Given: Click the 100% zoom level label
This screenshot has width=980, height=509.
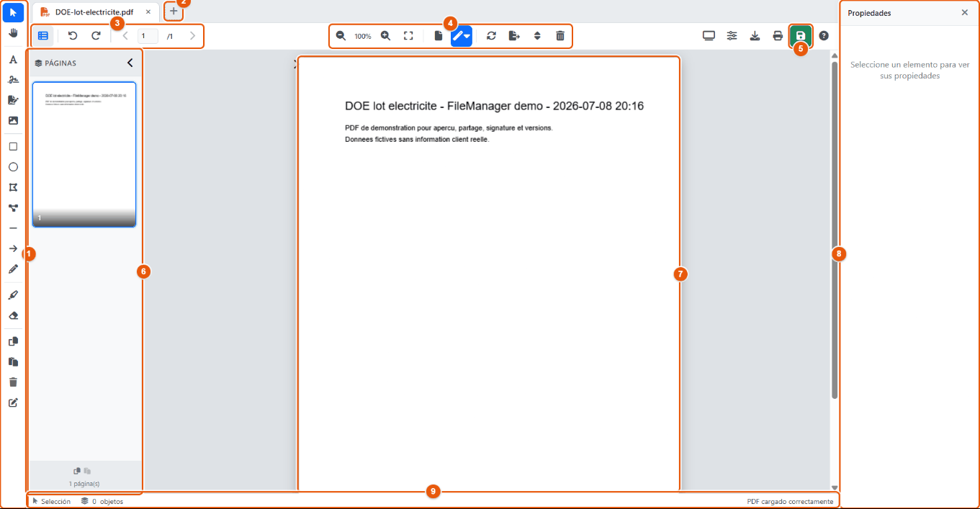Looking at the screenshot, I should (x=363, y=36).
